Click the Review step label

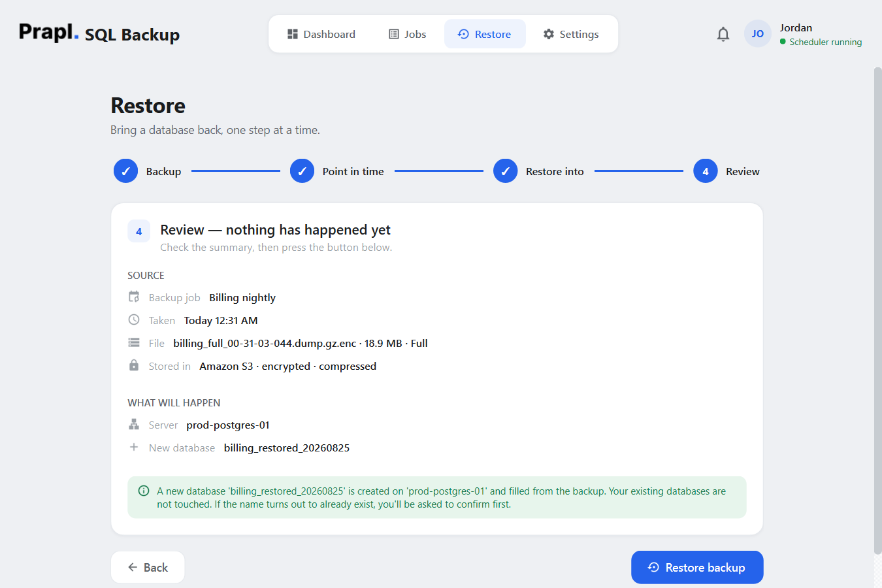pos(743,171)
